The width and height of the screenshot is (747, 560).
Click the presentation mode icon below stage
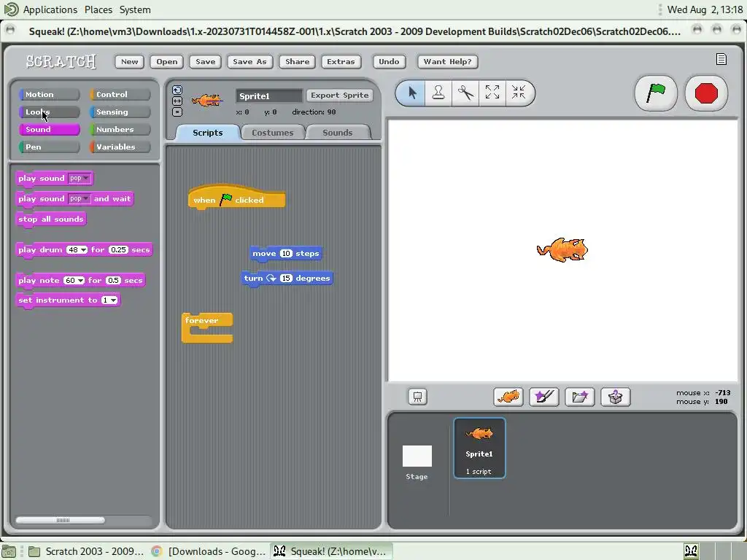click(417, 397)
